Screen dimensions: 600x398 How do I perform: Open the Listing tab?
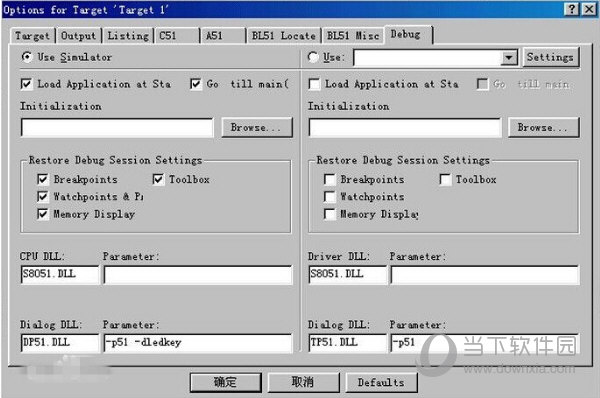coord(128,36)
